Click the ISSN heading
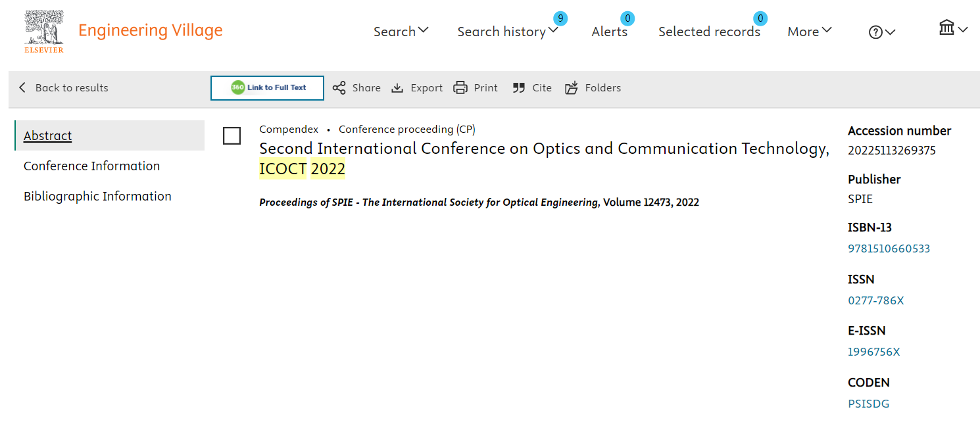The width and height of the screenshot is (980, 426). click(861, 279)
